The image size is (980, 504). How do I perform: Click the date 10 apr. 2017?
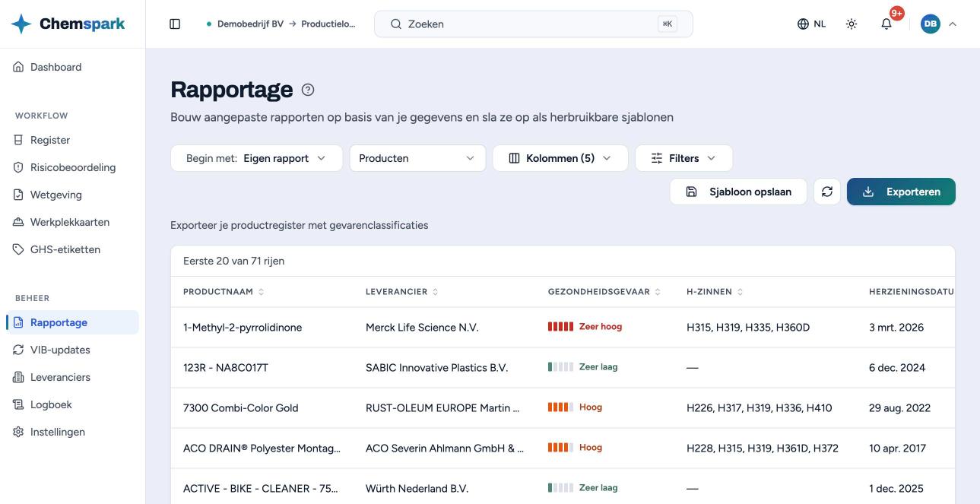(898, 449)
